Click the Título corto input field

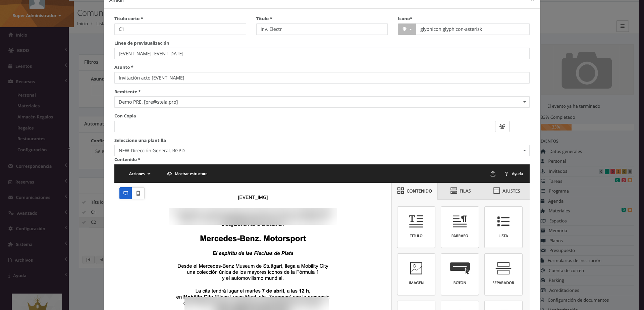pos(180,29)
